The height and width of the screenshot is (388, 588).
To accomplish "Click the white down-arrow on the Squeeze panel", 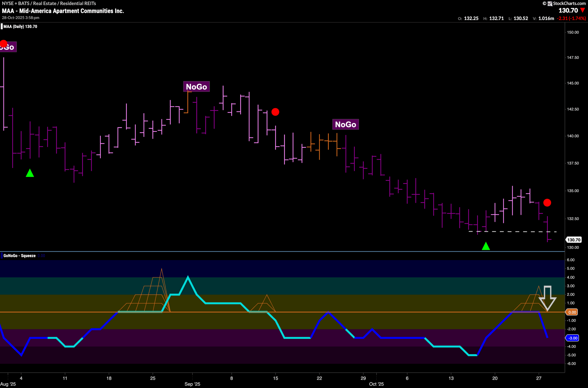I will pyautogui.click(x=548, y=299).
